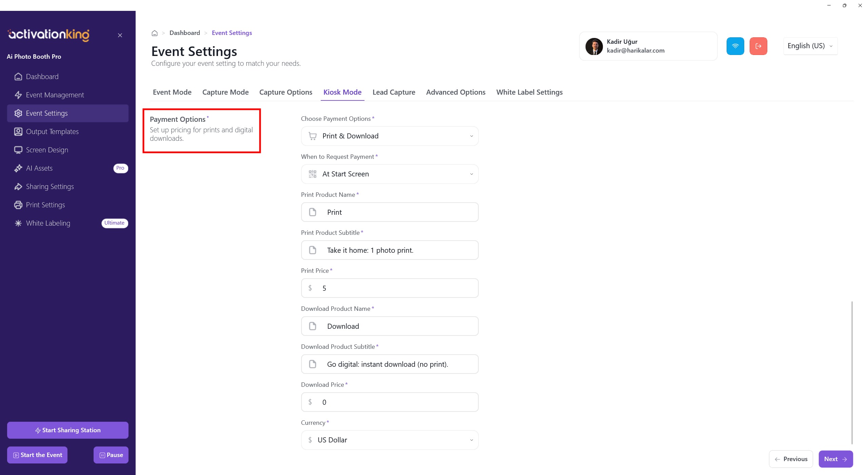Viewport: 868px width, 475px height.
Task: Expand the When to Request Payment dropdown
Action: 390,174
